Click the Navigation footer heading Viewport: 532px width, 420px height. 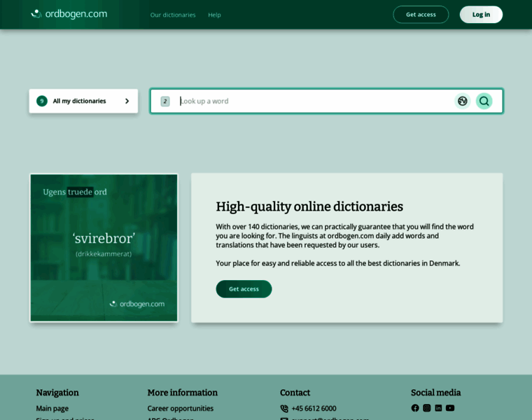coord(57,393)
